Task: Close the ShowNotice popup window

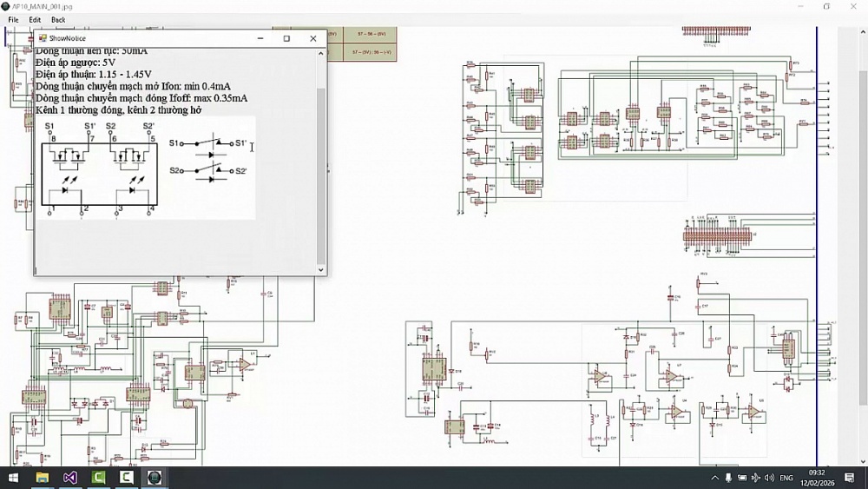Action: coord(313,38)
